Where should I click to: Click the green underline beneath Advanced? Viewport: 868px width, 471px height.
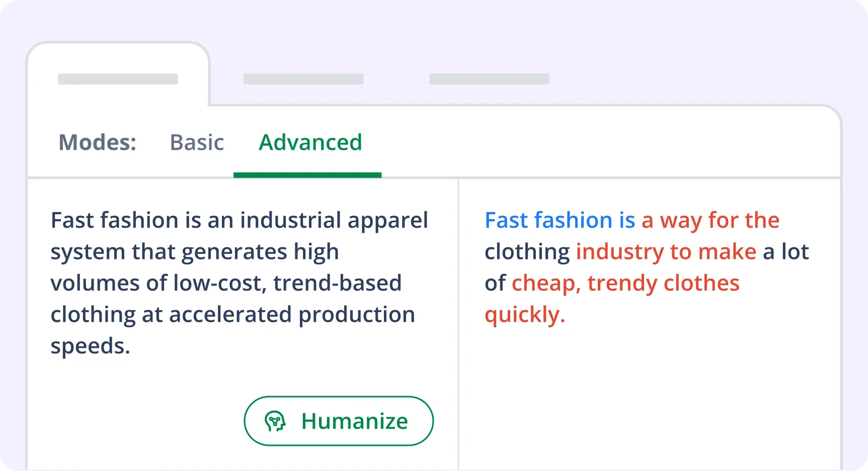pos(307,175)
